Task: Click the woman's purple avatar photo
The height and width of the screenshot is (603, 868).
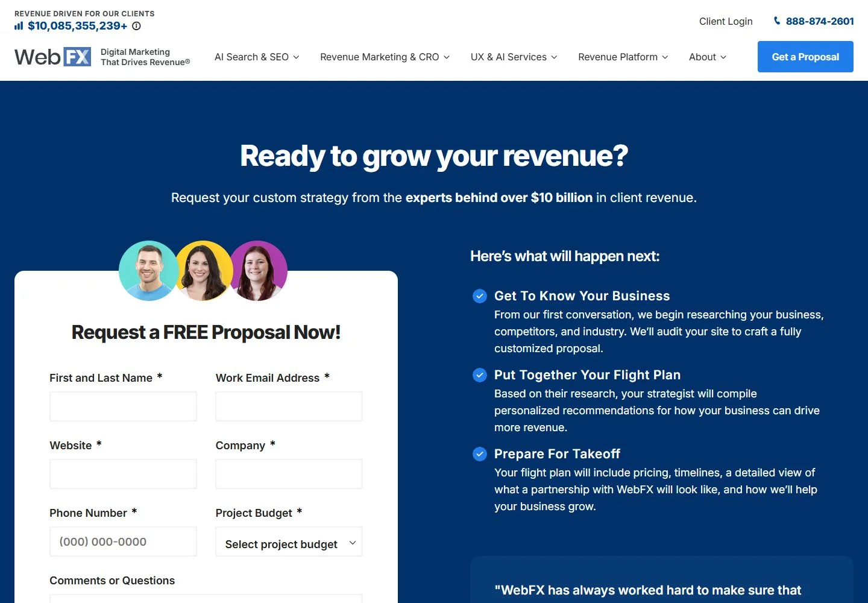Action: click(259, 271)
